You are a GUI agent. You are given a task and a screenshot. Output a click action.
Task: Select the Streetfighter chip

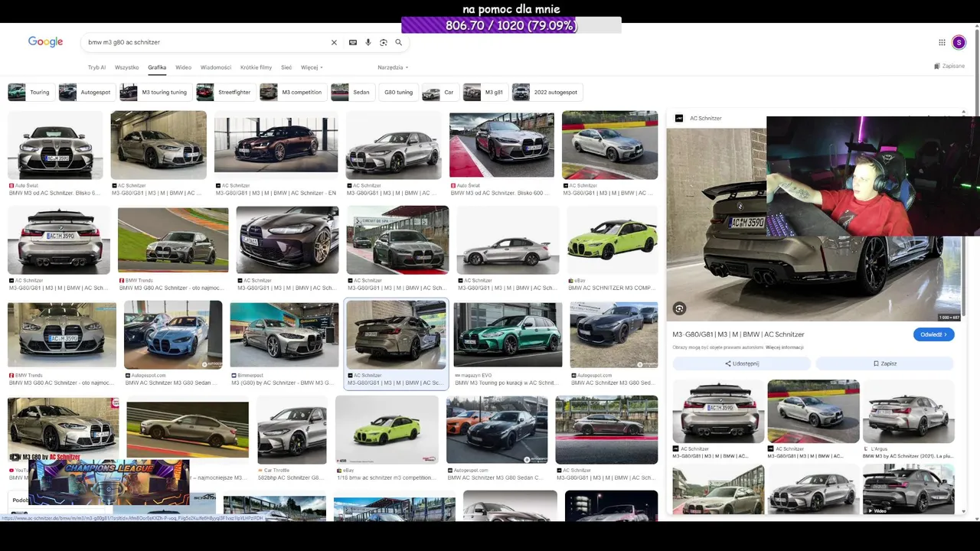click(224, 93)
